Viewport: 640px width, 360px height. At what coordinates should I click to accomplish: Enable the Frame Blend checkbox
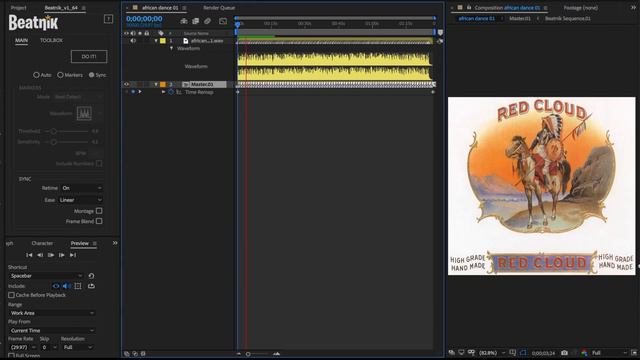(x=99, y=221)
